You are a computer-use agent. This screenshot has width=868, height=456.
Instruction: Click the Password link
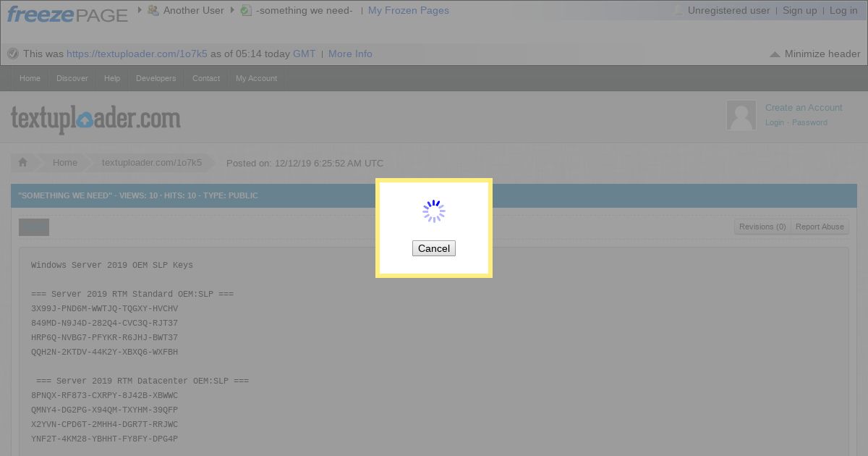click(809, 122)
